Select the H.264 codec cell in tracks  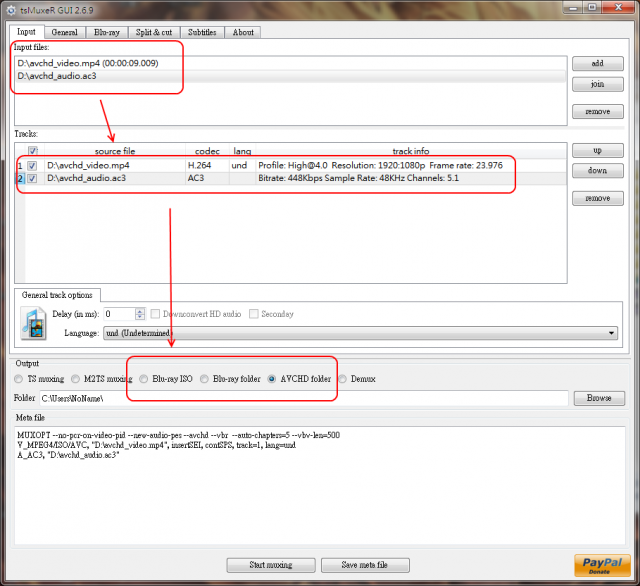click(x=207, y=166)
